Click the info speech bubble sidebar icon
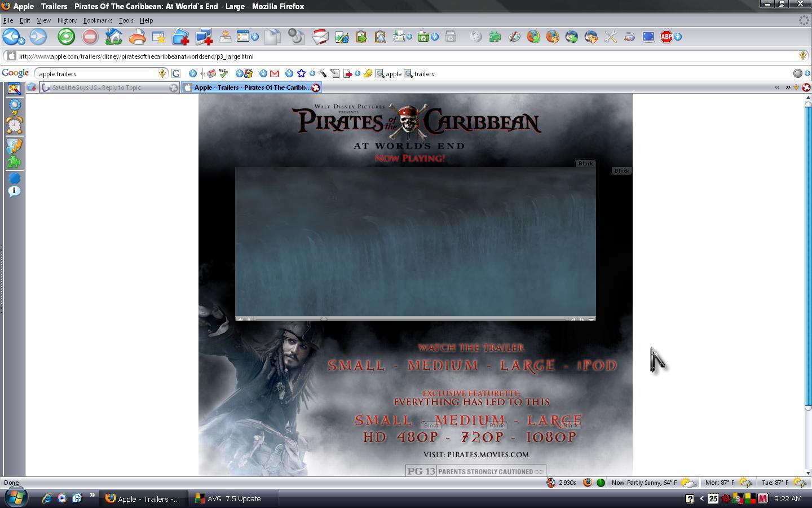This screenshot has width=812, height=508. click(x=14, y=192)
